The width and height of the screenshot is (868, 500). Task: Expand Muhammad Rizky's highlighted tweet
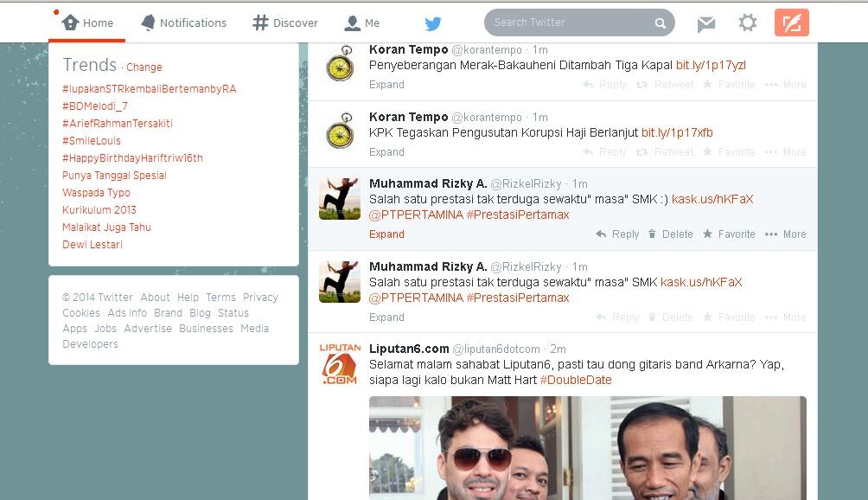(x=386, y=234)
